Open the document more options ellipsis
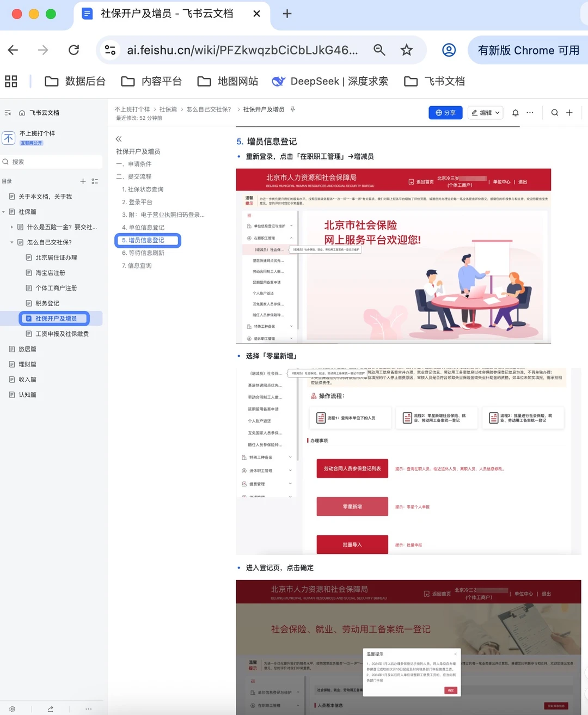The width and height of the screenshot is (588, 715). tap(530, 113)
